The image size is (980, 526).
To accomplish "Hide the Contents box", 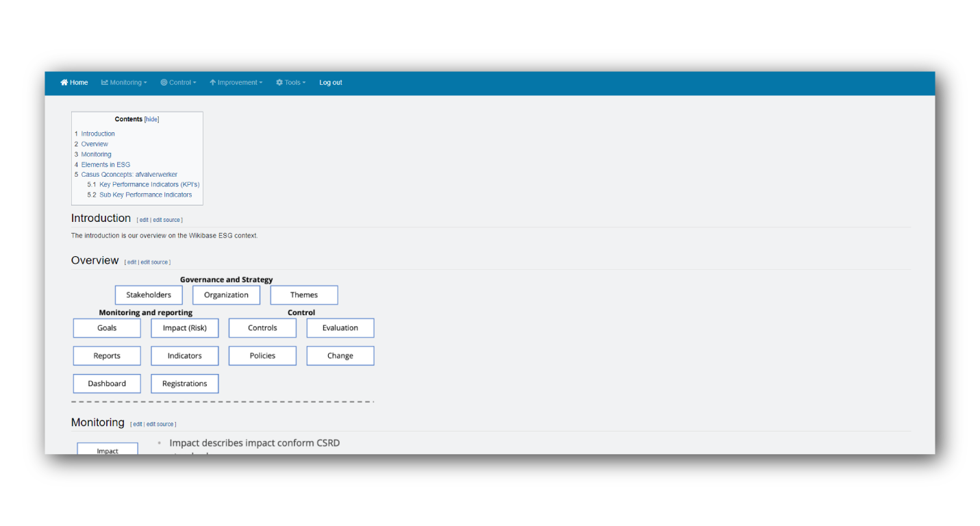I will pos(151,118).
